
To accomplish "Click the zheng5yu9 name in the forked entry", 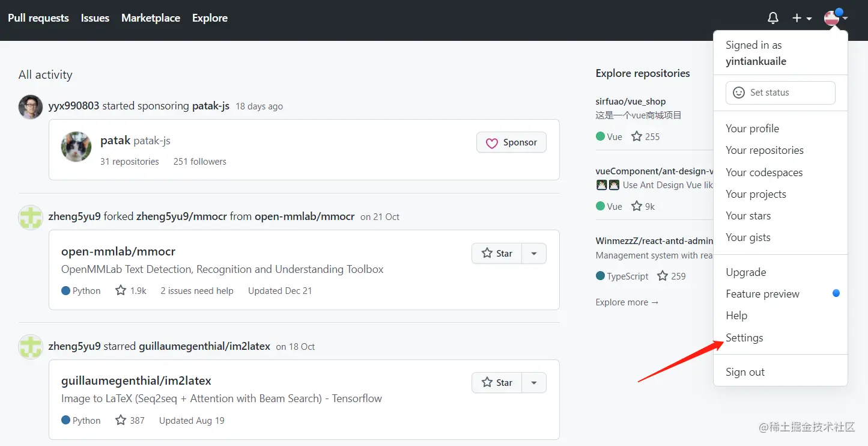I will 74,216.
